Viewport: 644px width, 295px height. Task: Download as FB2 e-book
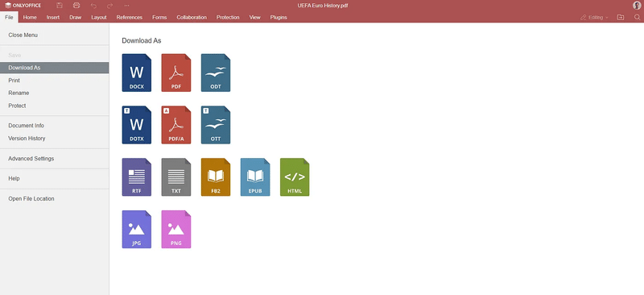[216, 177]
